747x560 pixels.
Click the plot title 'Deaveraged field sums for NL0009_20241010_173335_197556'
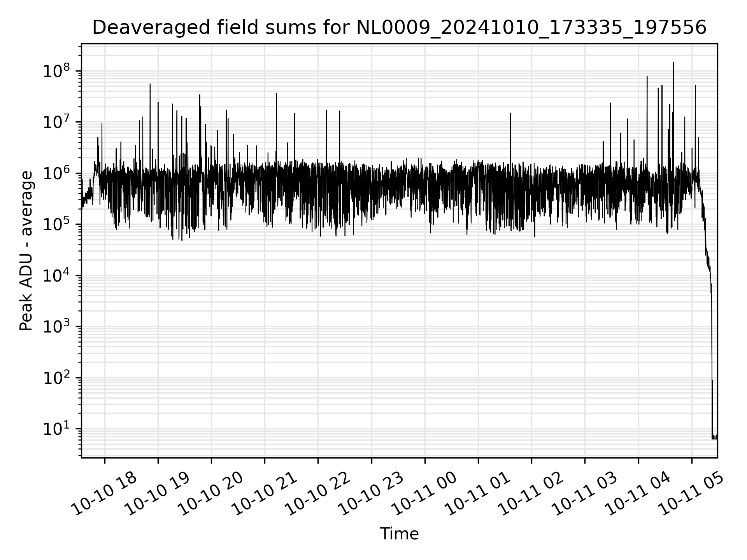(399, 28)
